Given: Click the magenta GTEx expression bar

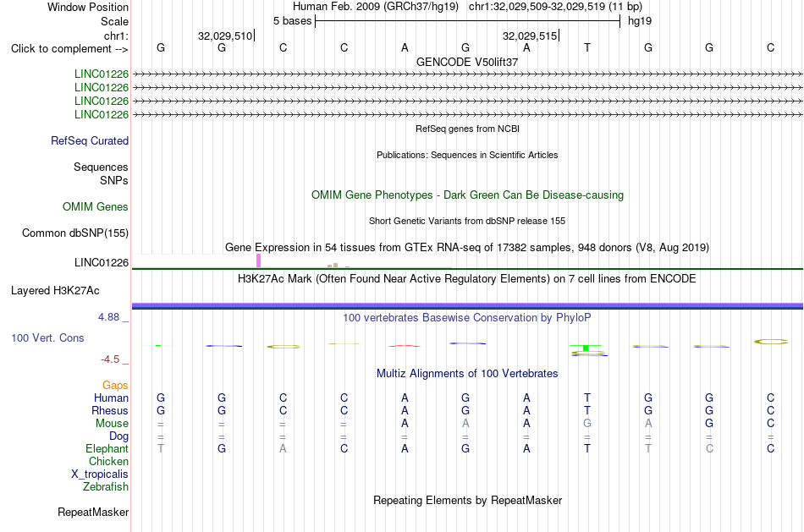Looking at the screenshot, I should point(258,261).
